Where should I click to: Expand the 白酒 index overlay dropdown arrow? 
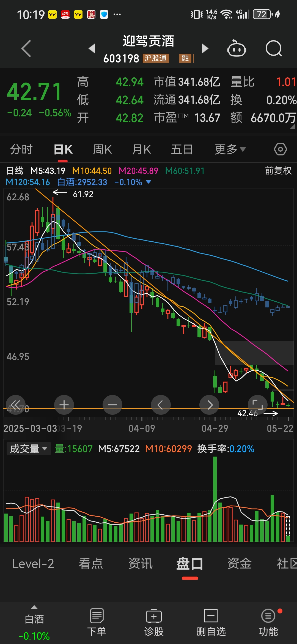(x=148, y=182)
